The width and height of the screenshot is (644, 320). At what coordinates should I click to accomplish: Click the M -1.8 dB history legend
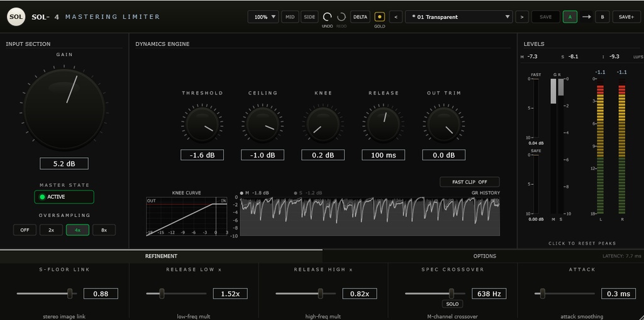pyautogui.click(x=255, y=192)
